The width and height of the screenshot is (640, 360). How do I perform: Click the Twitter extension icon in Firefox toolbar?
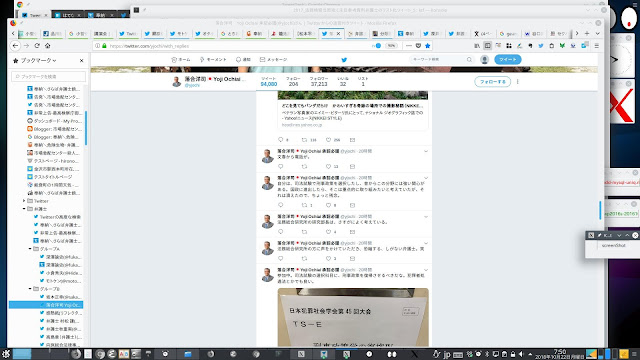click(541, 46)
